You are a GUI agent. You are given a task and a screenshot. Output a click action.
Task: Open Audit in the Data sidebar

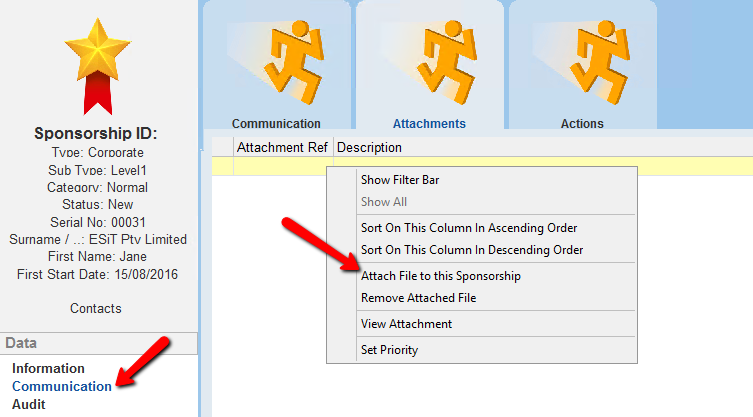pyautogui.click(x=29, y=404)
